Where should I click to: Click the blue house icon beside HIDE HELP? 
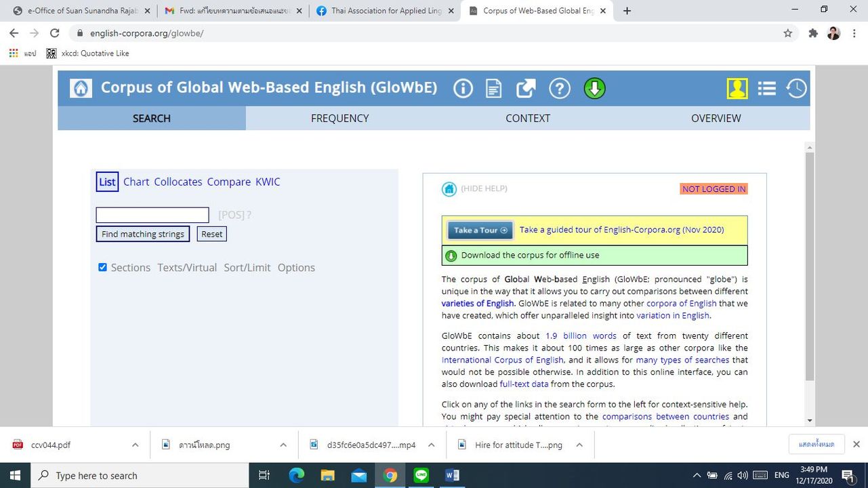tap(449, 189)
